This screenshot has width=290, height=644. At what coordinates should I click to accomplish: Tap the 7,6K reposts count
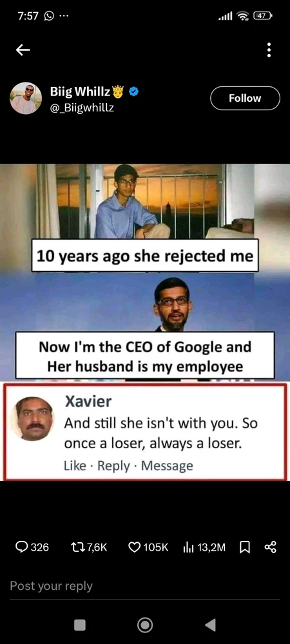coord(97,547)
